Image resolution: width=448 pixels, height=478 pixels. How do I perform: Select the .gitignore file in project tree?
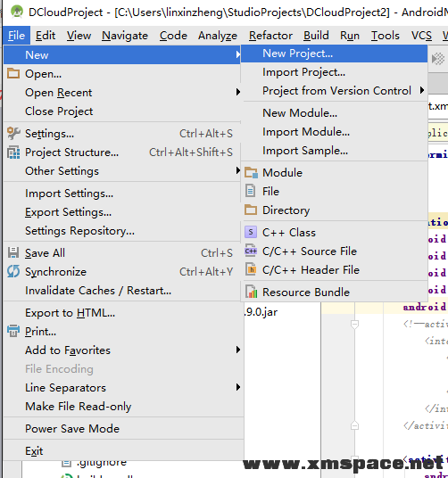[102, 464]
